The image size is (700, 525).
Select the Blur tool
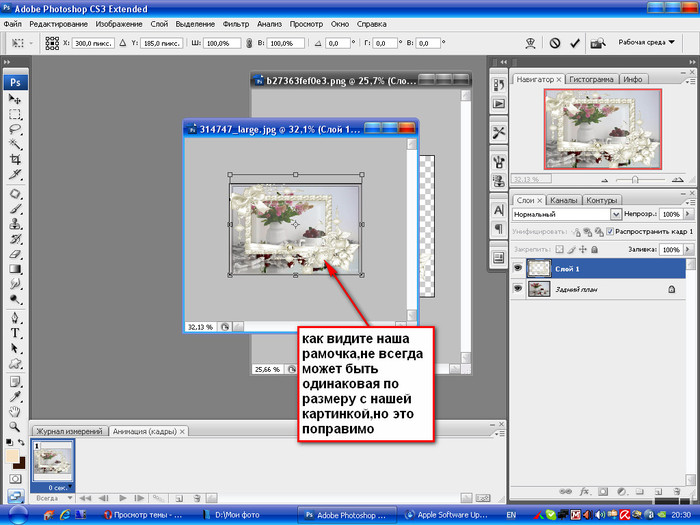click(x=15, y=284)
